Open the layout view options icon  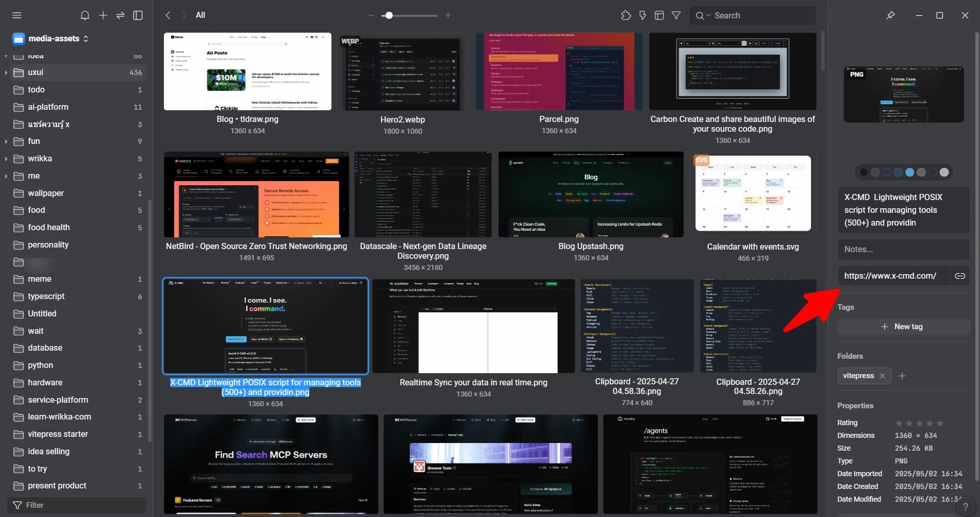pyautogui.click(x=659, y=15)
